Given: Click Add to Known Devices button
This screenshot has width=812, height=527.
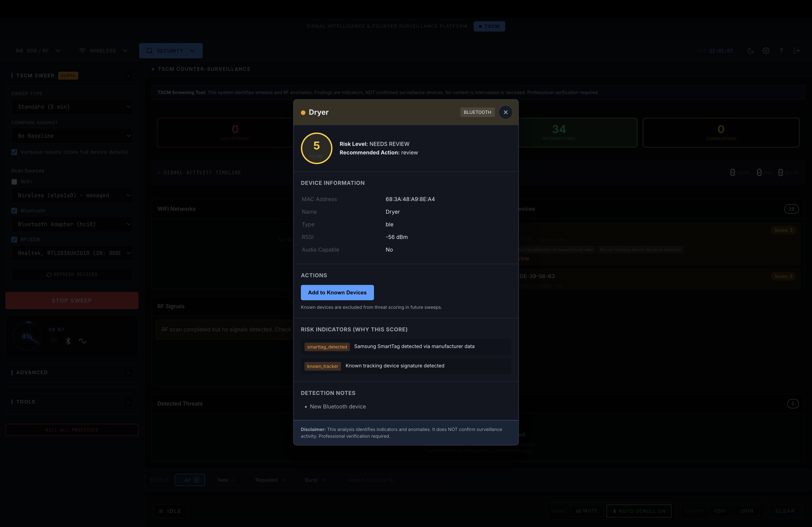Looking at the screenshot, I should click(337, 293).
